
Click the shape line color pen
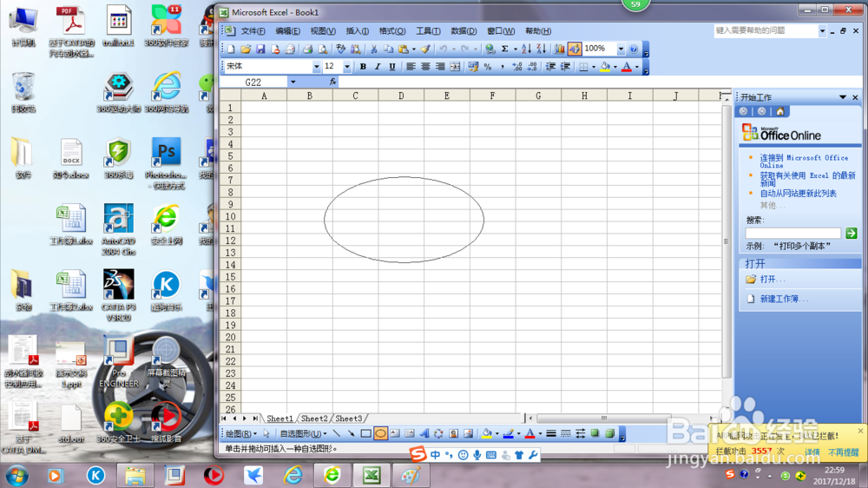(x=508, y=433)
